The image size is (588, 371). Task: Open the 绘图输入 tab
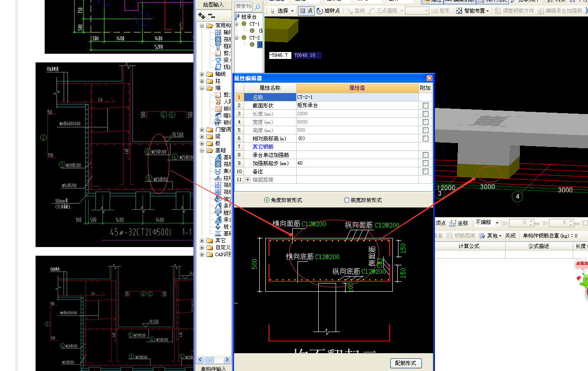coord(213,5)
